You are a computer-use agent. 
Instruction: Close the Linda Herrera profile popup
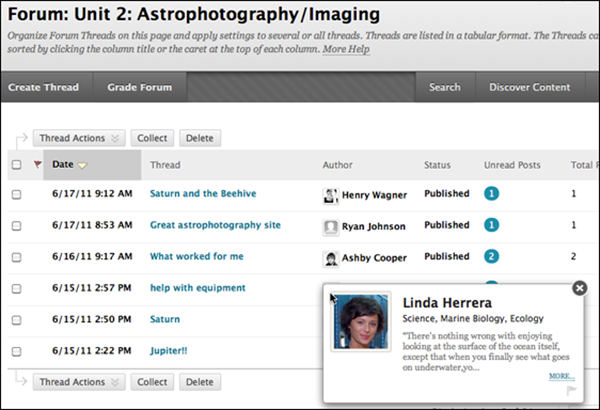point(578,288)
